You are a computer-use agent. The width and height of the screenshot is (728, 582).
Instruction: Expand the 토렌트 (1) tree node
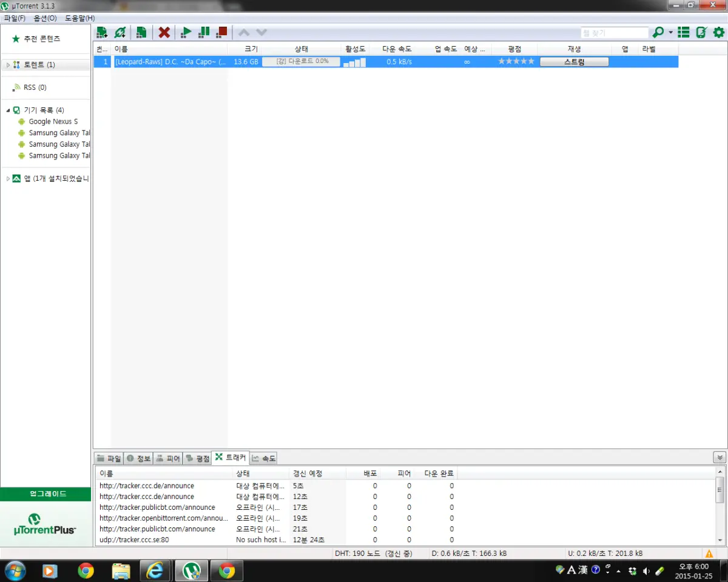coord(8,65)
